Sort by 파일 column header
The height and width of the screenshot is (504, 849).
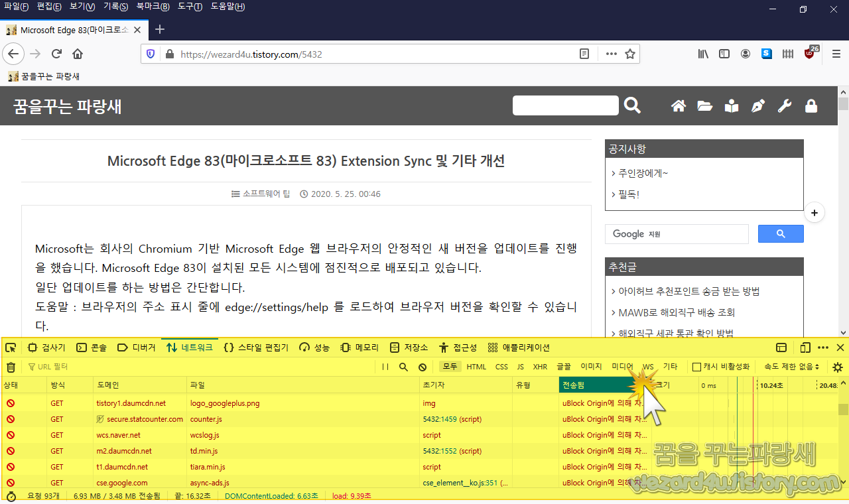pyautogui.click(x=303, y=385)
